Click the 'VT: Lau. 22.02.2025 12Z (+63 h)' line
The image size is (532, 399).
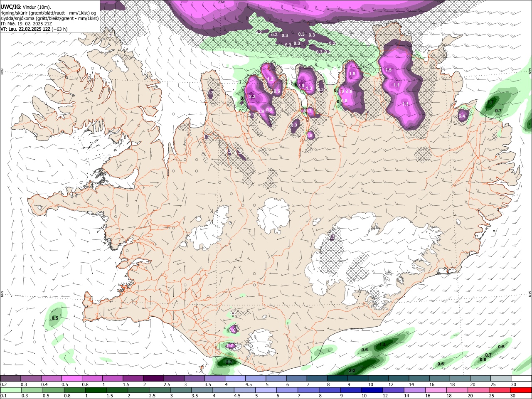point(34,29)
